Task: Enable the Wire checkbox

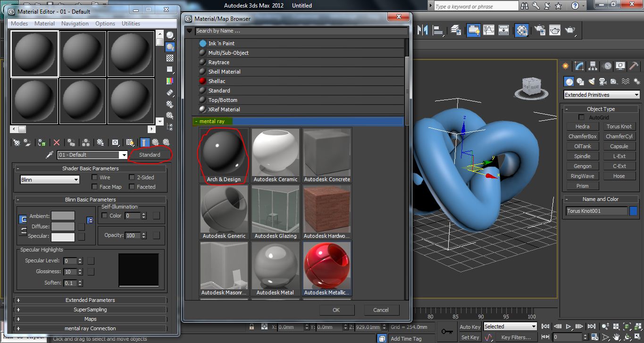Action: 93,177
